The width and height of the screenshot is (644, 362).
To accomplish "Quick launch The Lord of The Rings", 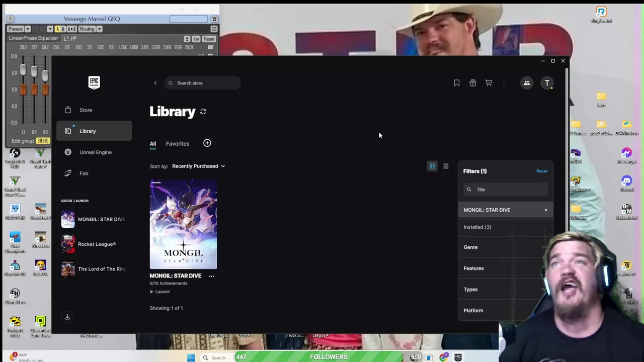I will (94, 269).
